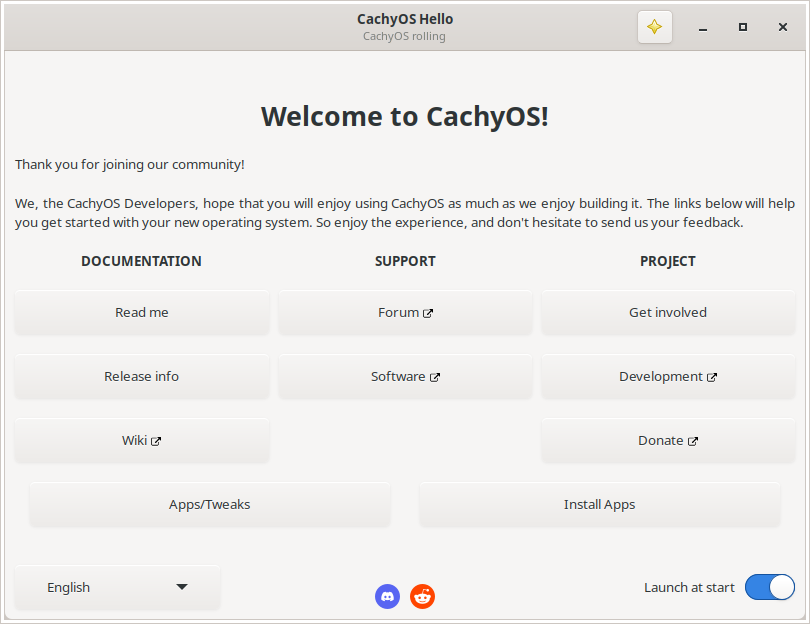Image resolution: width=810 pixels, height=624 pixels.
Task: Minimize the CachyOS Hello window
Action: (x=703, y=27)
